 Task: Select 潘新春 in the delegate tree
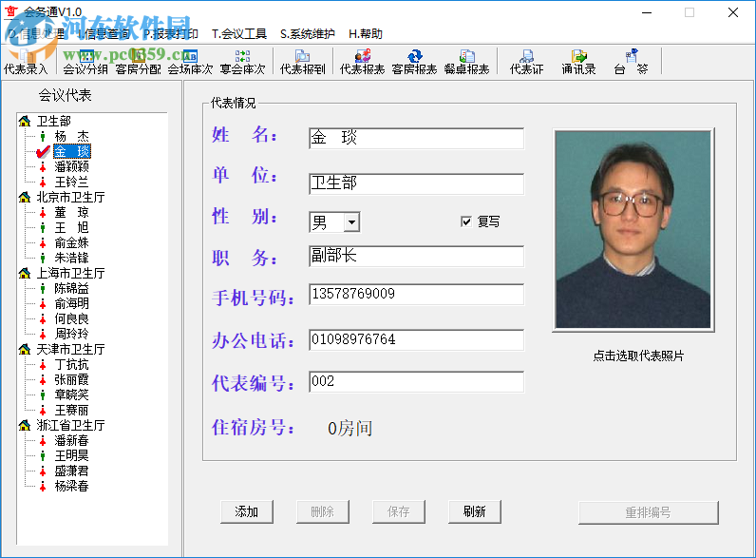click(71, 440)
